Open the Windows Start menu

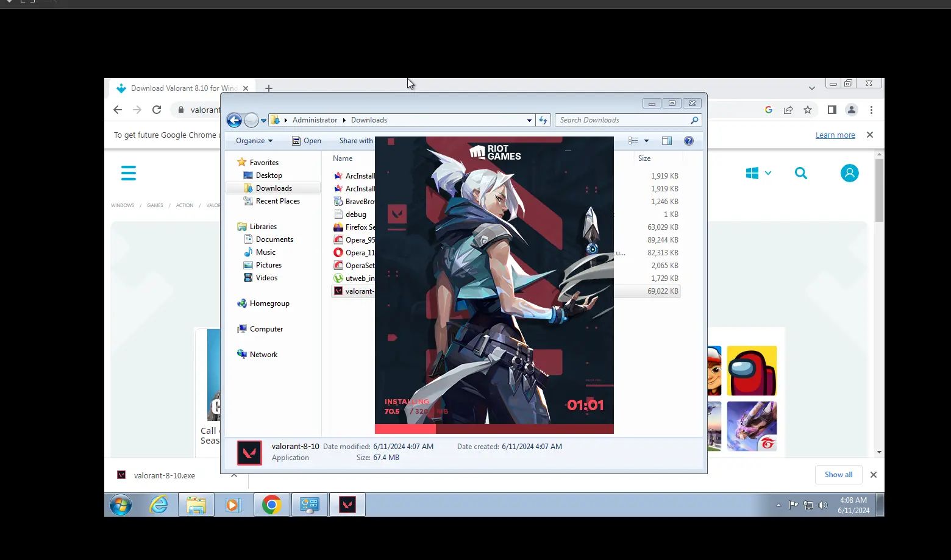click(121, 505)
